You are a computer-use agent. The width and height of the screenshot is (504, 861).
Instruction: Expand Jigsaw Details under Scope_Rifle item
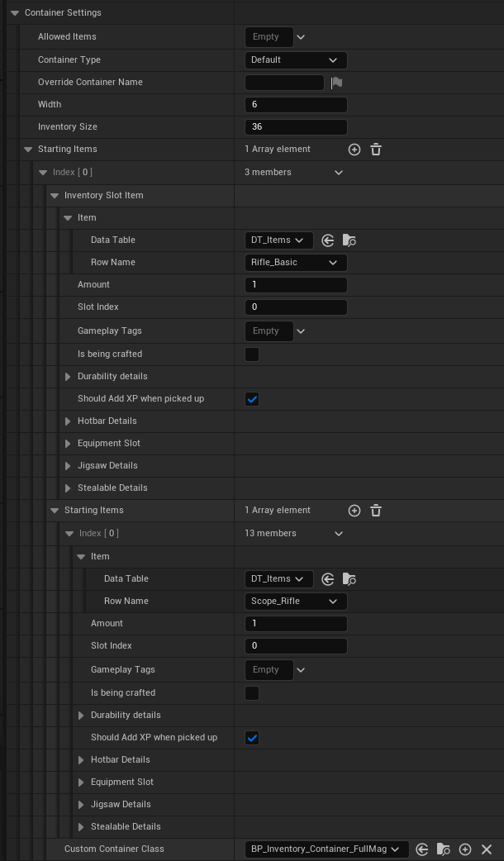81,805
